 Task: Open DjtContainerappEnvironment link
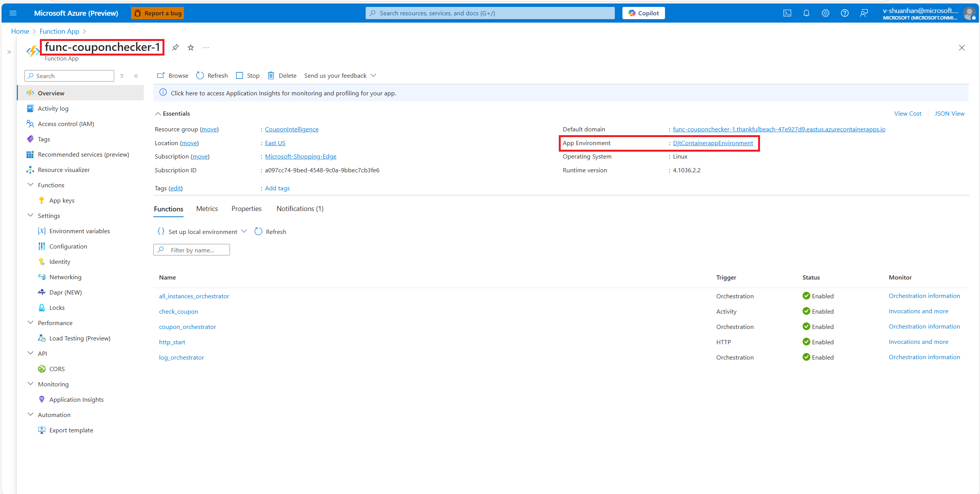pos(713,143)
